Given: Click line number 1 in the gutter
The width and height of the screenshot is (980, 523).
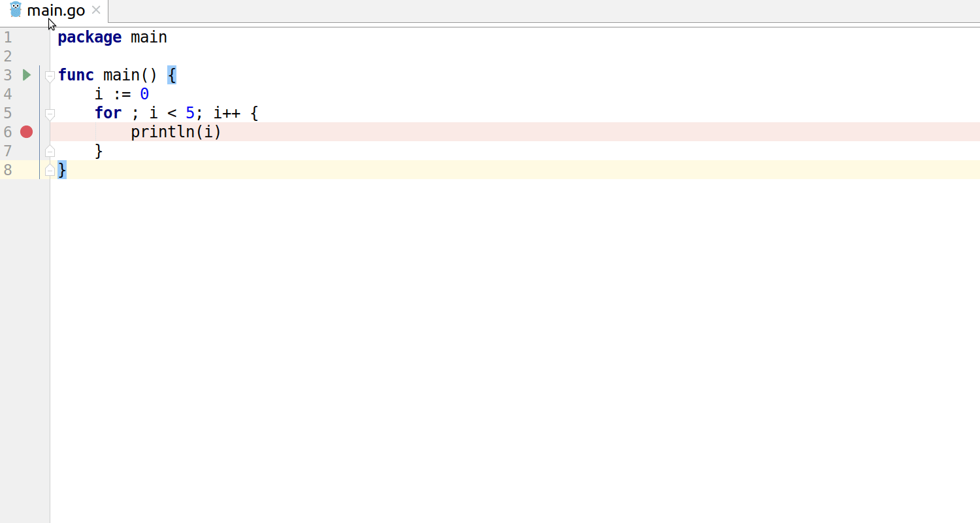Looking at the screenshot, I should tap(8, 37).
